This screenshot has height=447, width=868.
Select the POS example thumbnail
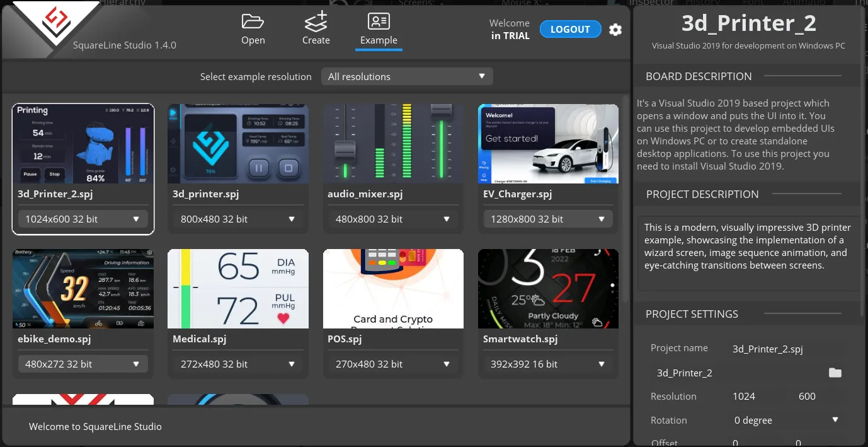tap(393, 289)
